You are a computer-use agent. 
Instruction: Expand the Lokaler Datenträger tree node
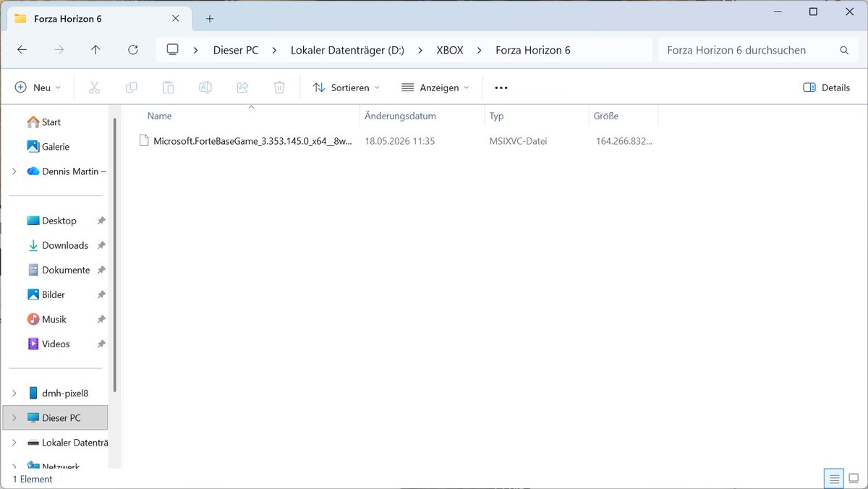point(14,442)
